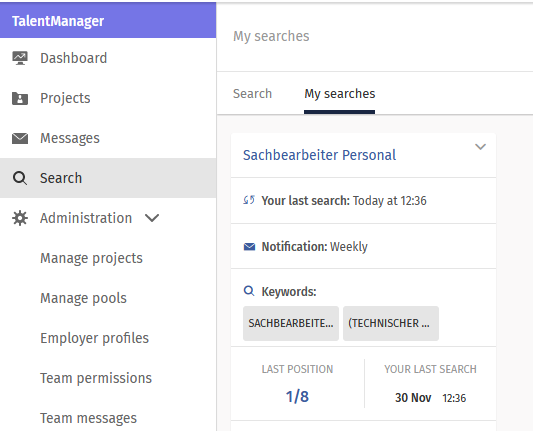This screenshot has height=431, width=533.
Task: Click the Projects folder icon
Action: (20, 98)
